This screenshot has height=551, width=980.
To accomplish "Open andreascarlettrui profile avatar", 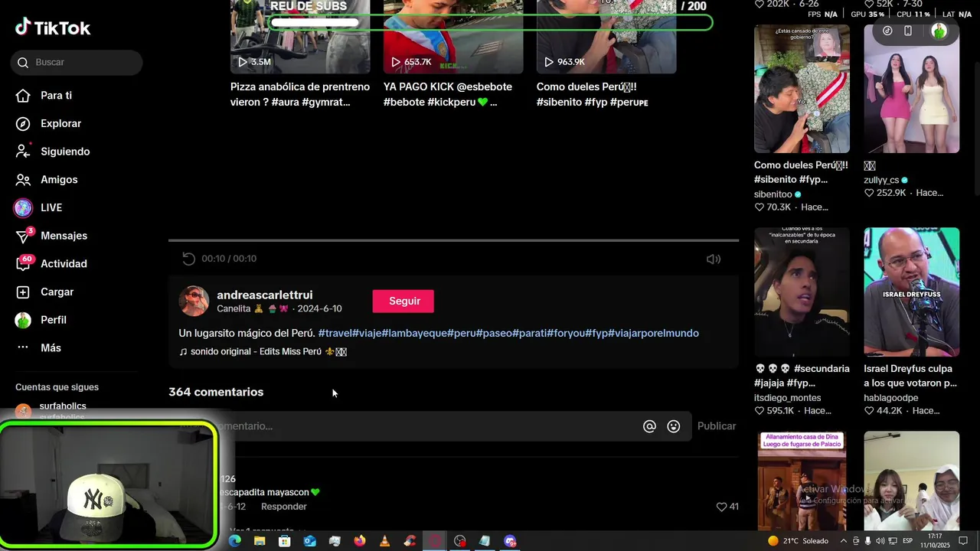I will click(194, 302).
